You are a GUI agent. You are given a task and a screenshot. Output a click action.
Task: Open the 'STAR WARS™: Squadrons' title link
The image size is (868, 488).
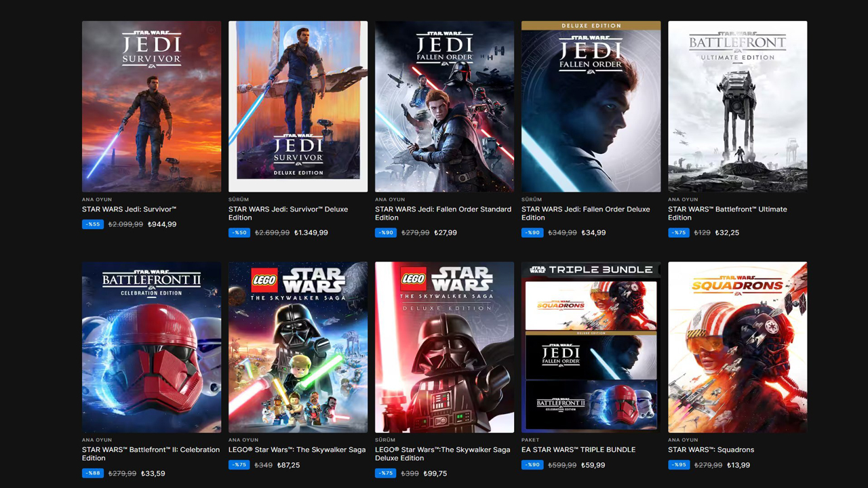coord(711,450)
